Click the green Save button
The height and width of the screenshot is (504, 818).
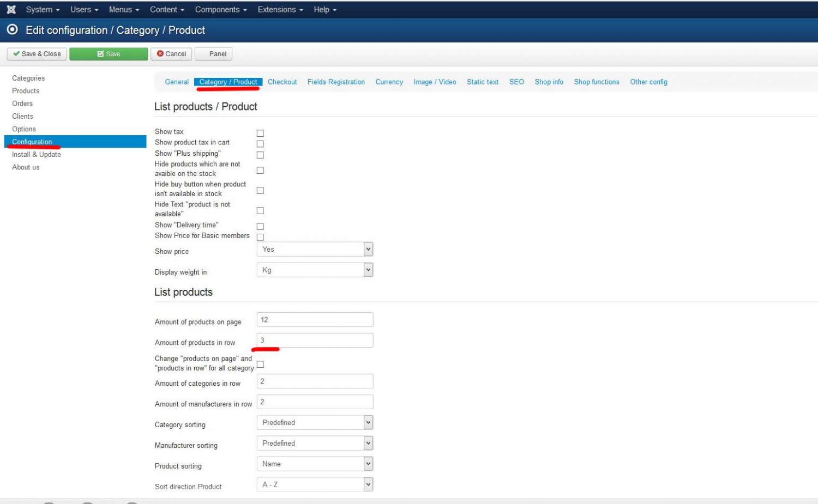tap(109, 54)
